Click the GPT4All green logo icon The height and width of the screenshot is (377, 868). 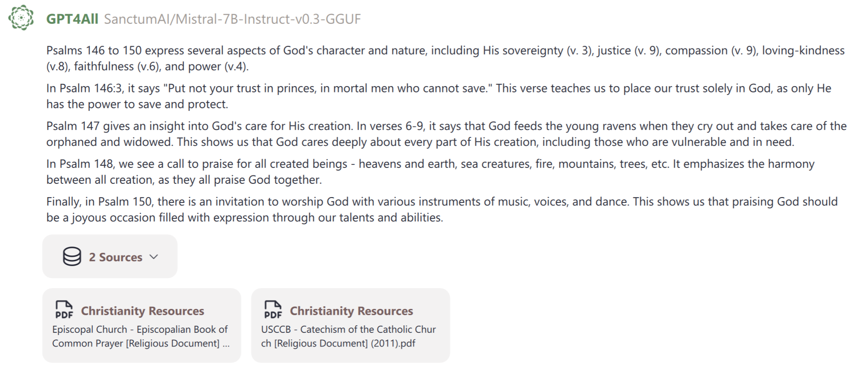(21, 18)
